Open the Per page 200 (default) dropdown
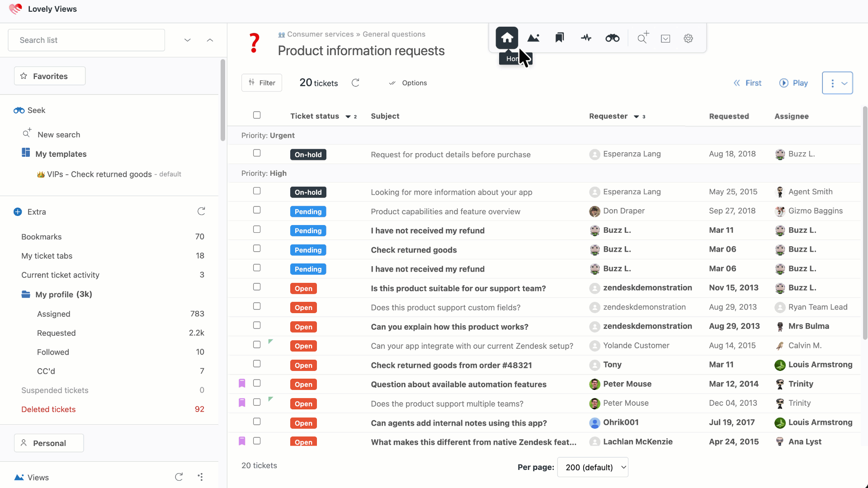 pyautogui.click(x=593, y=467)
